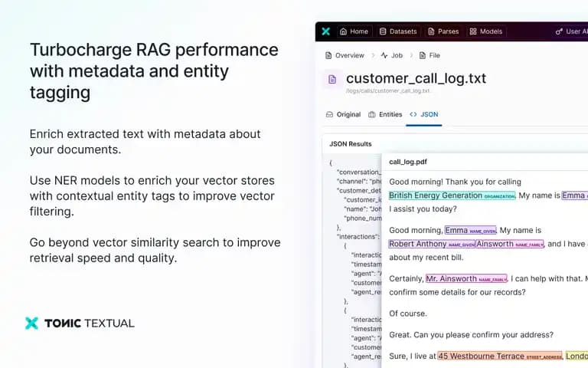Image resolution: width=588 pixels, height=368 pixels.
Task: Click the Home house icon
Action: [x=343, y=31]
